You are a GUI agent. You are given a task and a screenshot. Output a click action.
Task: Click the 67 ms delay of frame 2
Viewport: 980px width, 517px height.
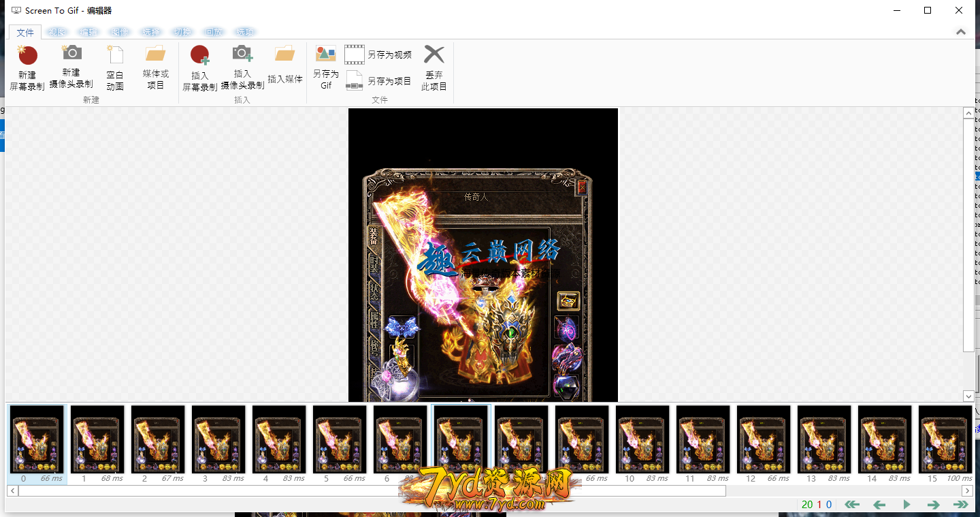[x=172, y=478]
